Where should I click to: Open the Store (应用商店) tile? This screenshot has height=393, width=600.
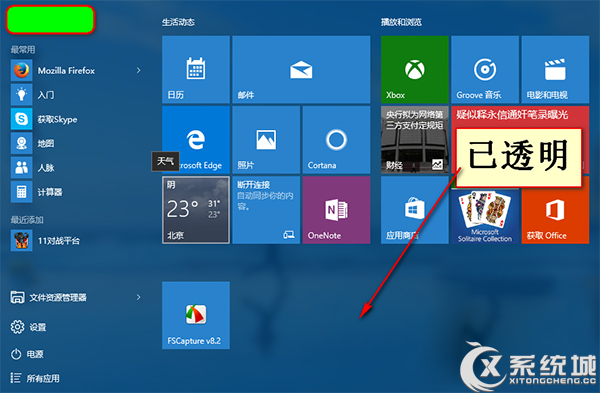(415, 210)
